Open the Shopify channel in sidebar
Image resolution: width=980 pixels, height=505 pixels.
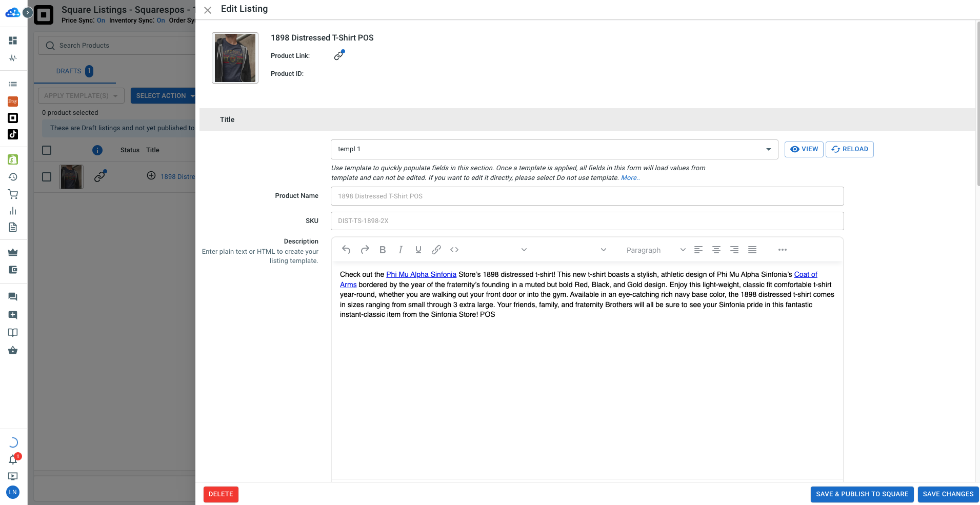[13, 159]
